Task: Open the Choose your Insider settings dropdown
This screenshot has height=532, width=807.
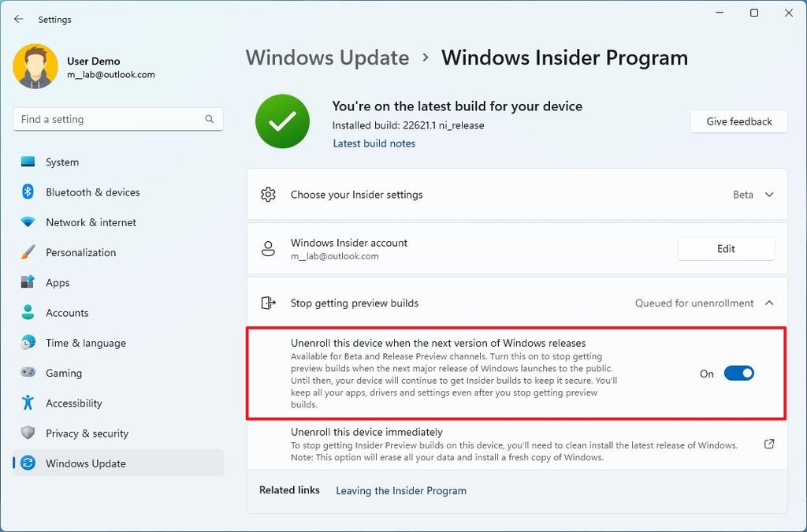Action: pos(769,194)
